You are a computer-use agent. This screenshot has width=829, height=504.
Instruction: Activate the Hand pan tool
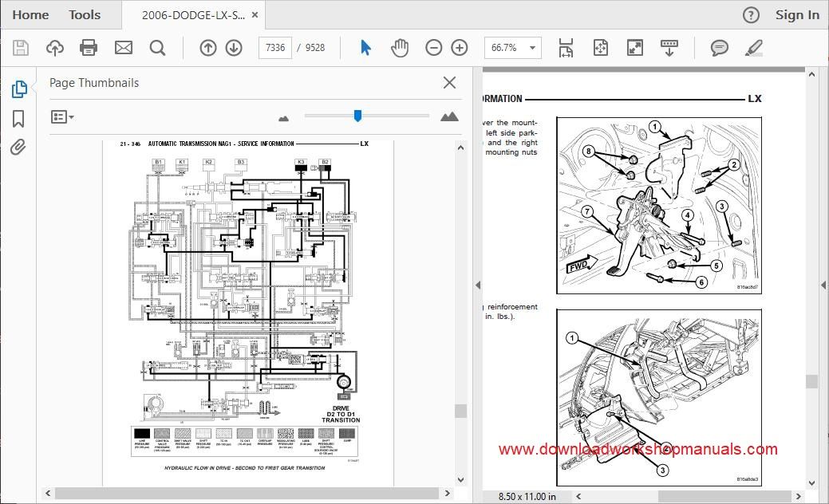(x=400, y=48)
